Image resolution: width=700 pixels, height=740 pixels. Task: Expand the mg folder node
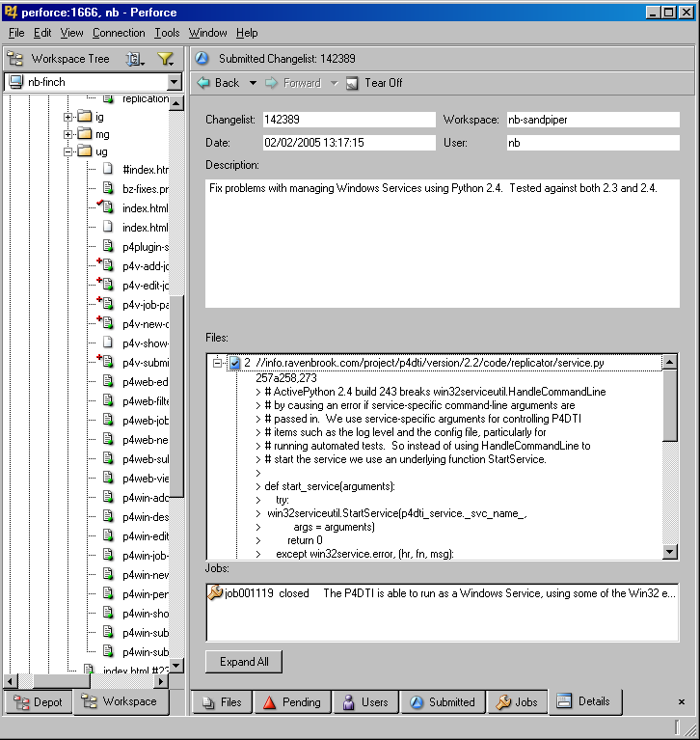tap(68, 134)
